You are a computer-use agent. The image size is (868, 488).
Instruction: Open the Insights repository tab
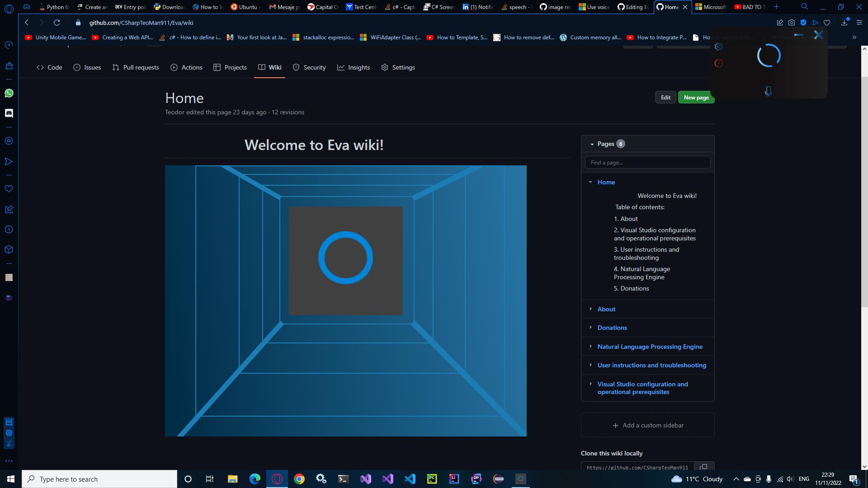(x=354, y=67)
